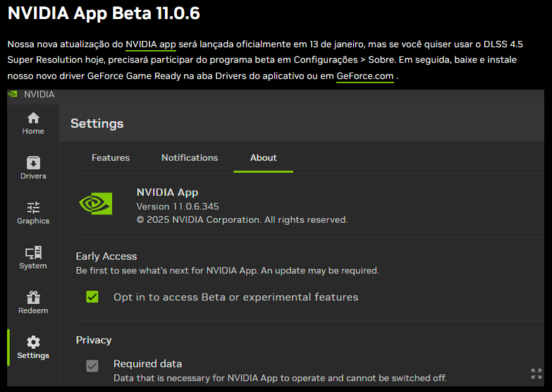Follow the NVIDIA app hyperlink
This screenshot has width=552, height=392.
(151, 44)
